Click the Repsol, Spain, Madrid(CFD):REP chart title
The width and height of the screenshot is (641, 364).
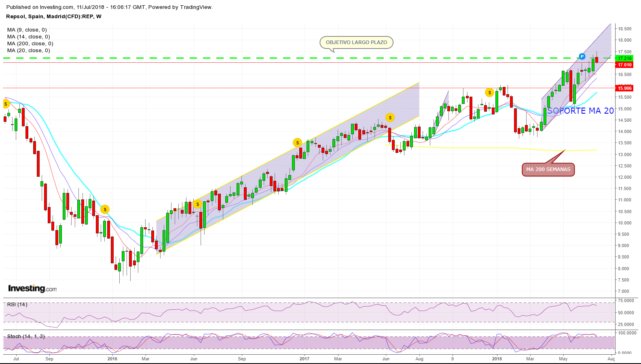pyautogui.click(x=54, y=17)
